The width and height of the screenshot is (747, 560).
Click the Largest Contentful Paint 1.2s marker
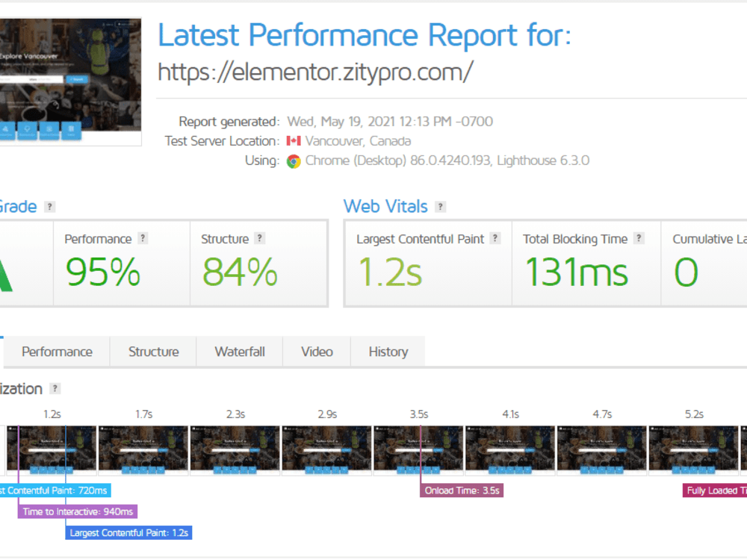click(x=128, y=533)
